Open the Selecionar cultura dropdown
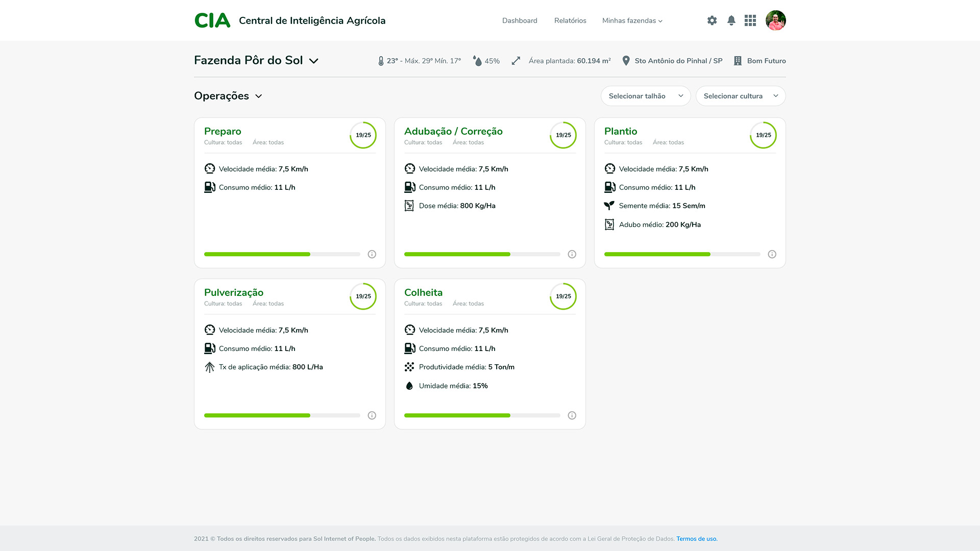980x551 pixels. coord(740,96)
